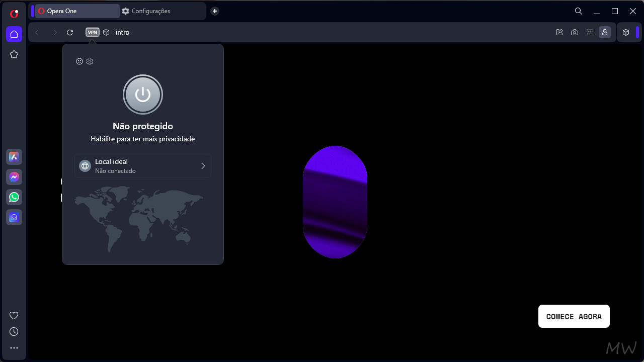Switch to the Opera One tab

pyautogui.click(x=77, y=11)
